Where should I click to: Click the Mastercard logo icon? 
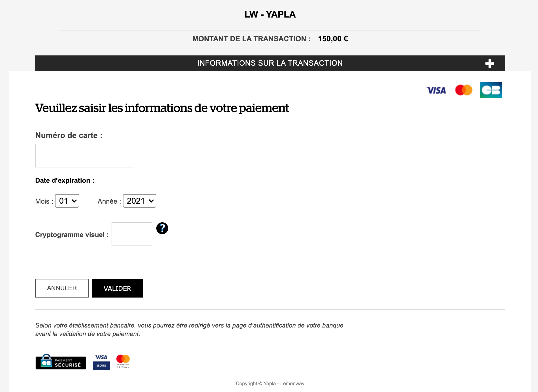point(464,90)
